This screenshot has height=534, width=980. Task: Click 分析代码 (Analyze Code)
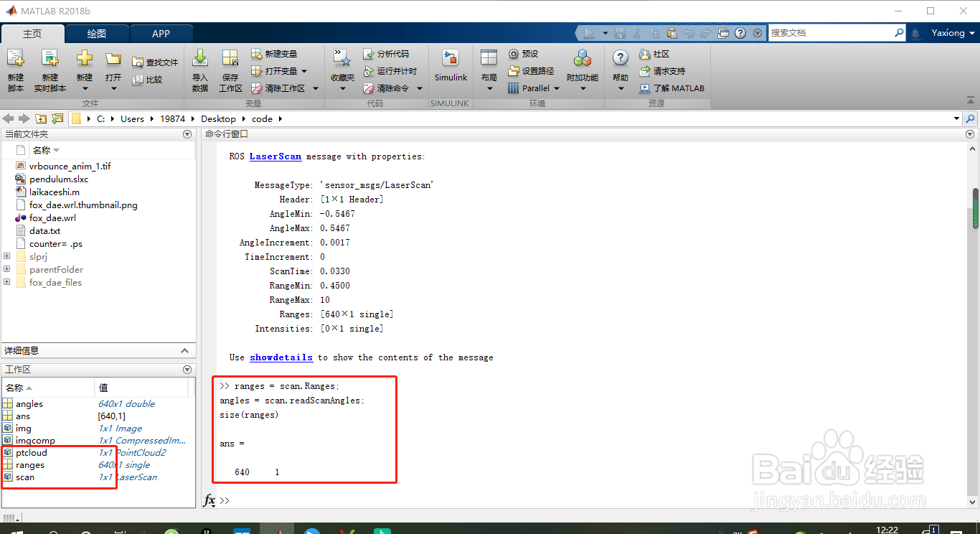click(386, 54)
